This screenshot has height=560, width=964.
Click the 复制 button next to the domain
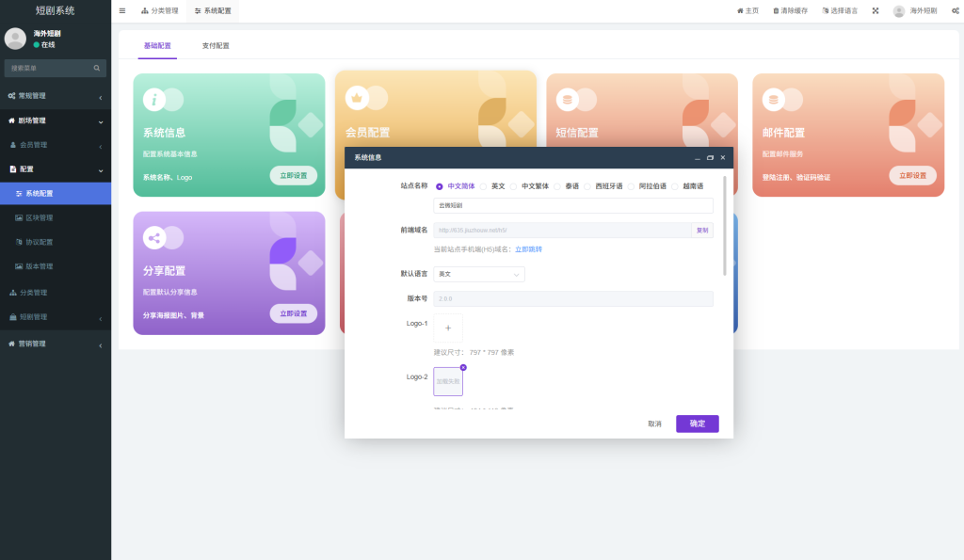701,230
